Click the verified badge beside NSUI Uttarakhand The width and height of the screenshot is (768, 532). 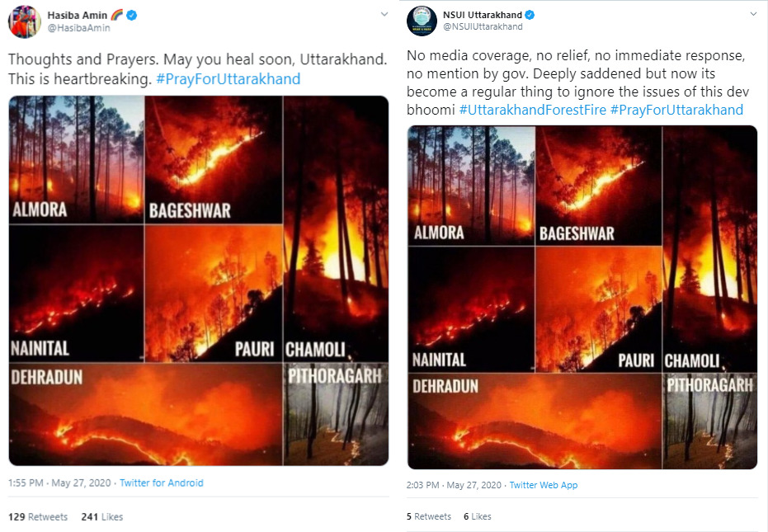[x=530, y=14]
